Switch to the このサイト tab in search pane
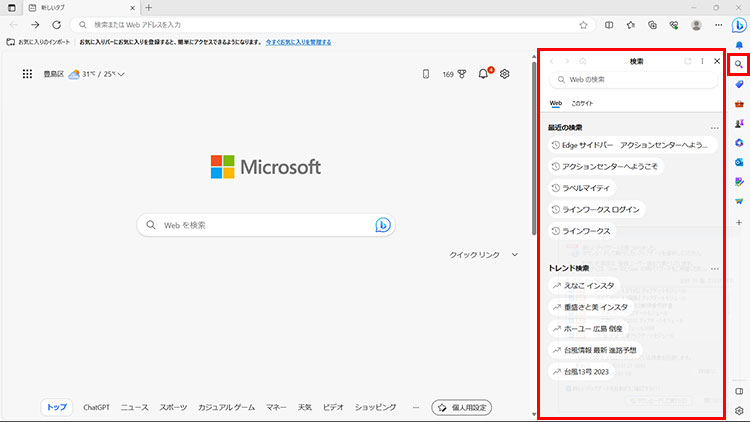The width and height of the screenshot is (750, 422). (582, 103)
